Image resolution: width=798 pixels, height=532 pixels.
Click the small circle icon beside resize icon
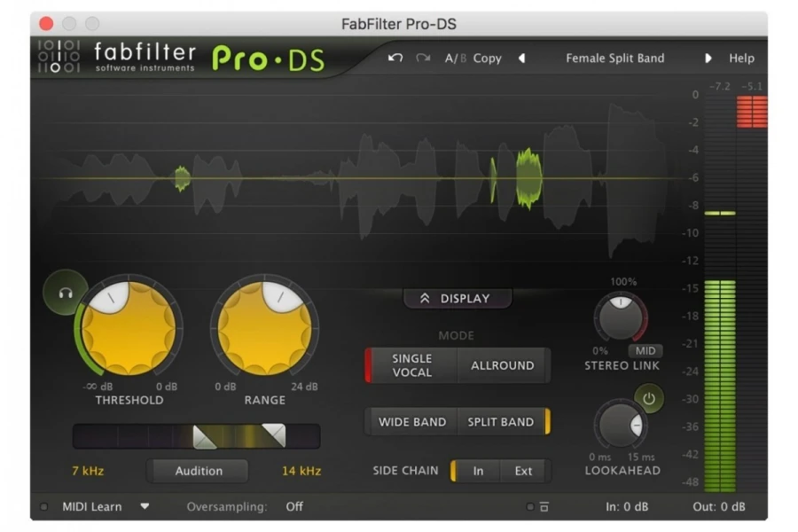(x=530, y=506)
